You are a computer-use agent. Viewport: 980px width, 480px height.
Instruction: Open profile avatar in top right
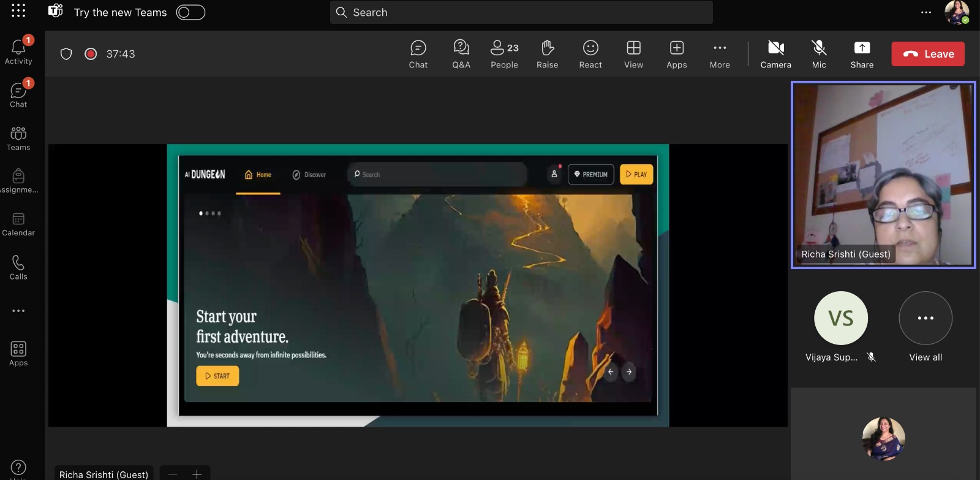coord(957,12)
